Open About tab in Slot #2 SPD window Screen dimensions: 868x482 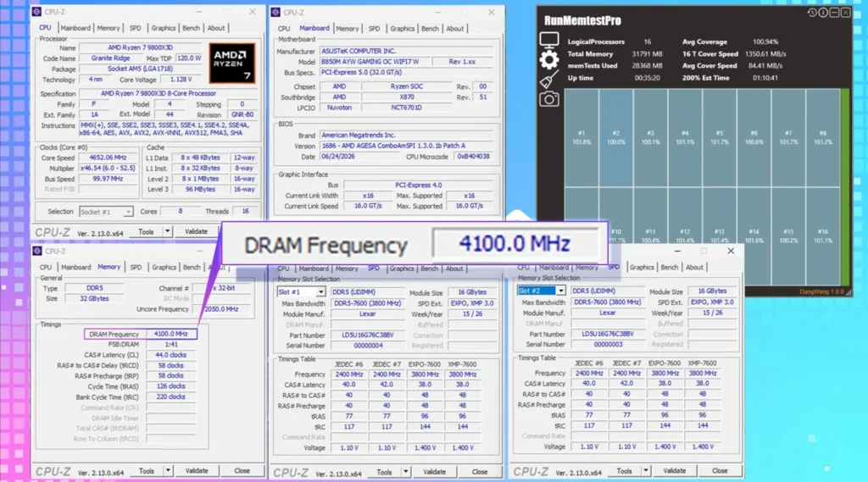coord(694,268)
